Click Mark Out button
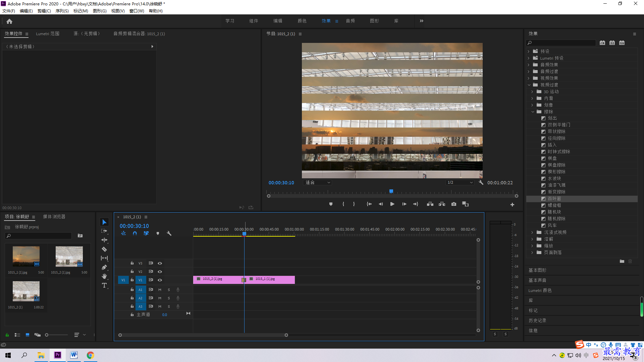The width and height of the screenshot is (644, 362). click(x=354, y=204)
